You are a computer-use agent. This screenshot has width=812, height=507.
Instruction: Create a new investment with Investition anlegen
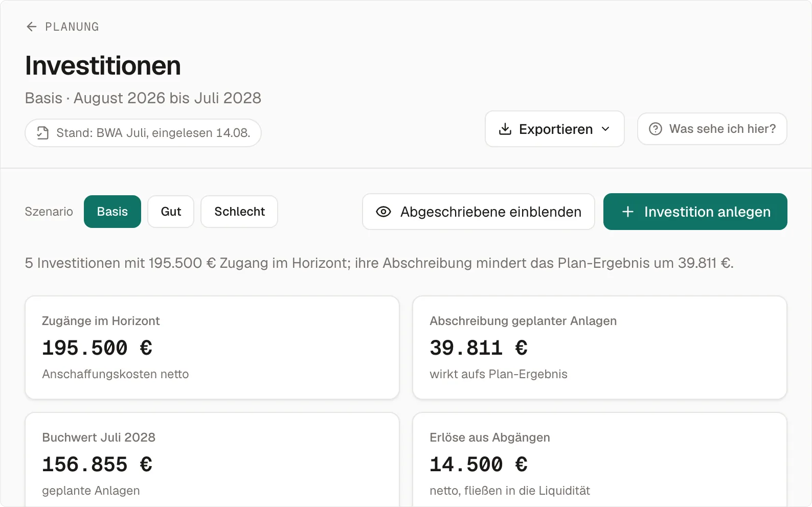pyautogui.click(x=695, y=212)
